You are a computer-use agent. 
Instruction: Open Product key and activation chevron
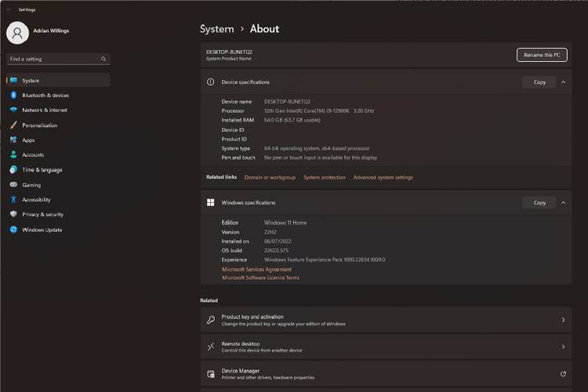coord(563,320)
